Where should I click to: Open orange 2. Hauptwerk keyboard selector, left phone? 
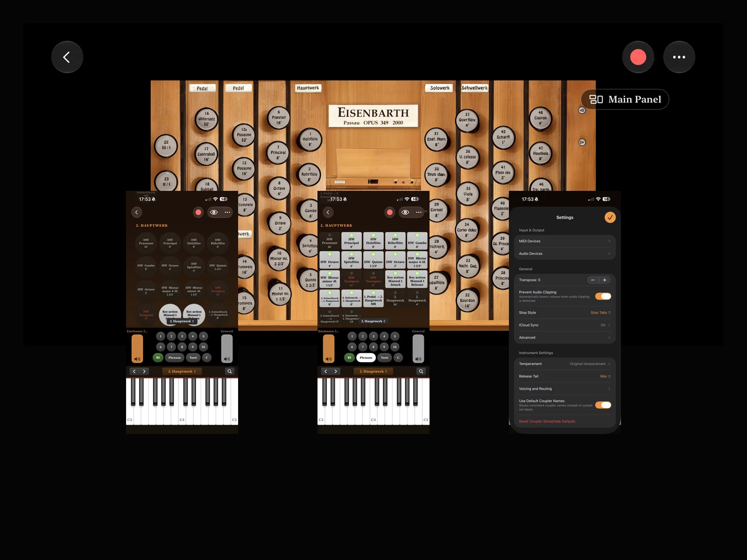tap(182, 371)
